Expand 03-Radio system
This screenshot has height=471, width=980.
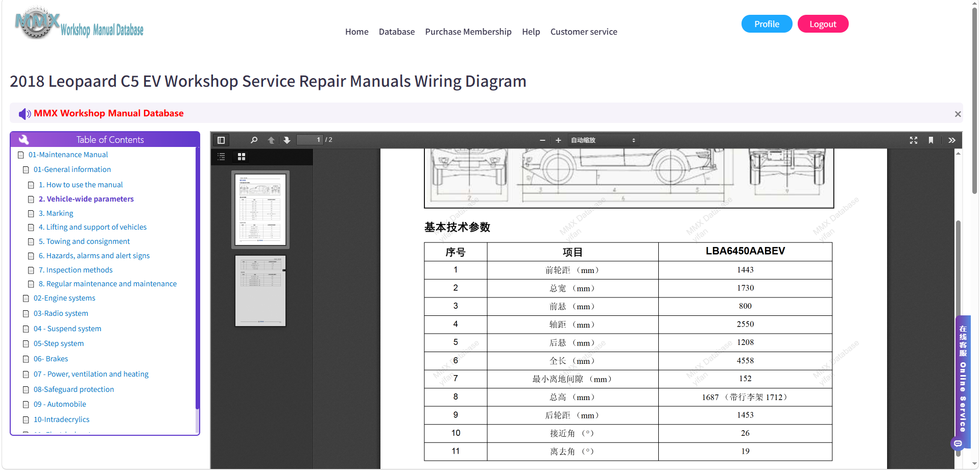(x=61, y=313)
